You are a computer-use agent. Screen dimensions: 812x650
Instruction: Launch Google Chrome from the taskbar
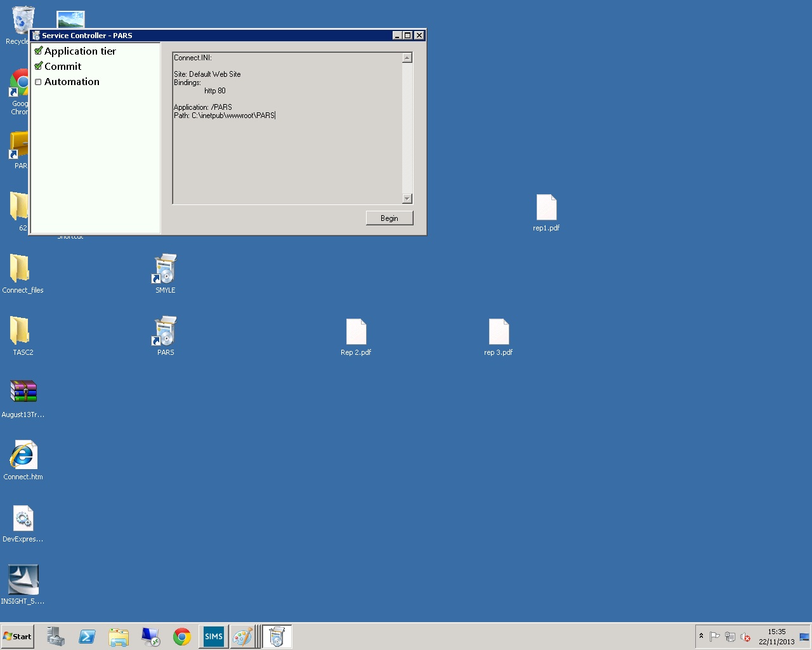[x=182, y=637]
